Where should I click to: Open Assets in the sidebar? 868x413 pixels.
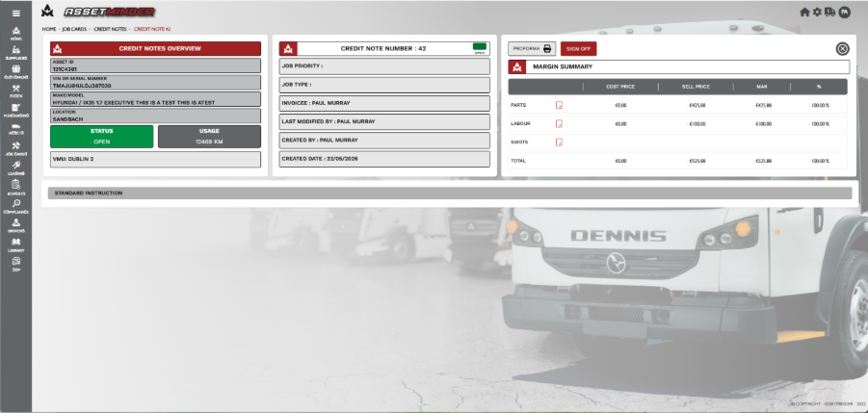16,129
